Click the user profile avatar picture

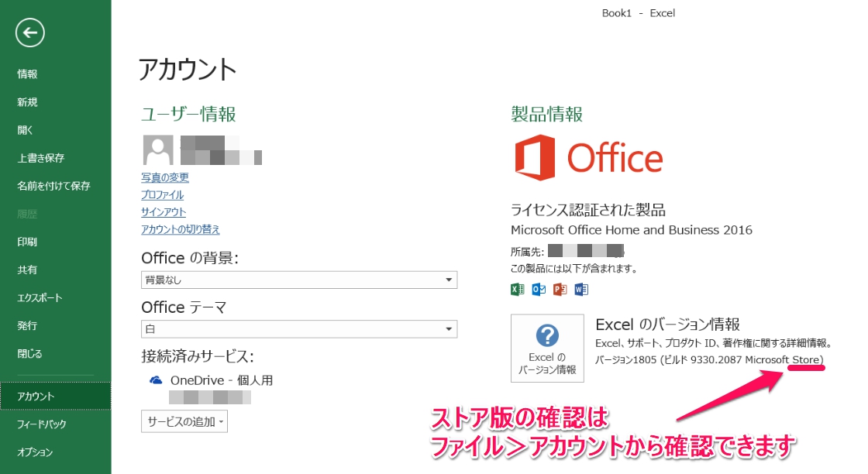pyautogui.click(x=158, y=150)
